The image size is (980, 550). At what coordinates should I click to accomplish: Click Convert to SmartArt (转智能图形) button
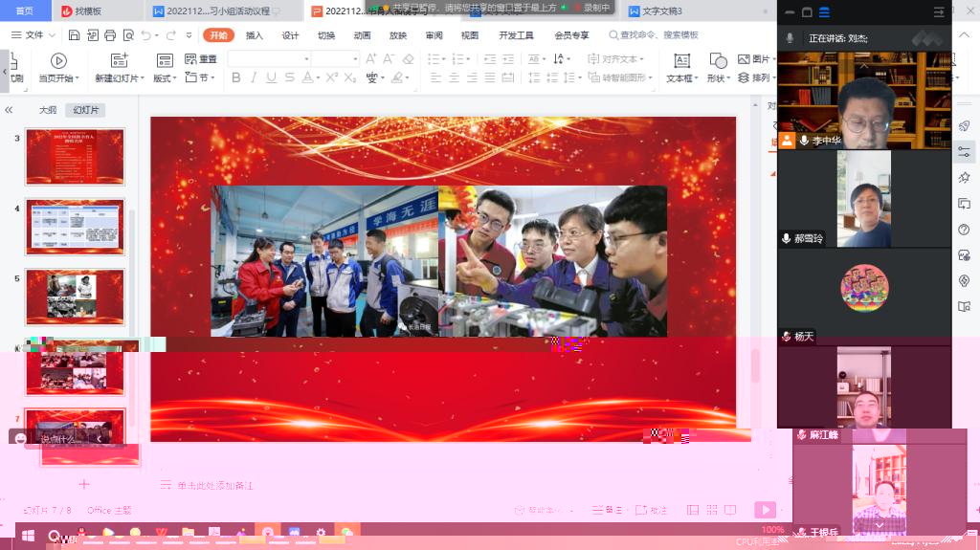click(x=620, y=77)
